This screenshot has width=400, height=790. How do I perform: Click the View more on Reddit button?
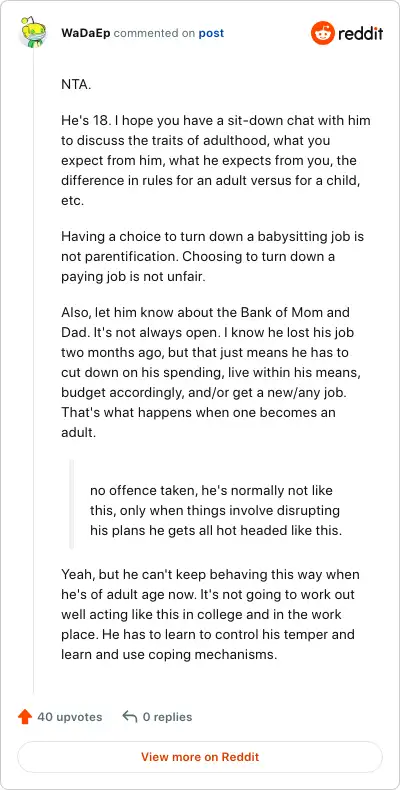click(200, 757)
